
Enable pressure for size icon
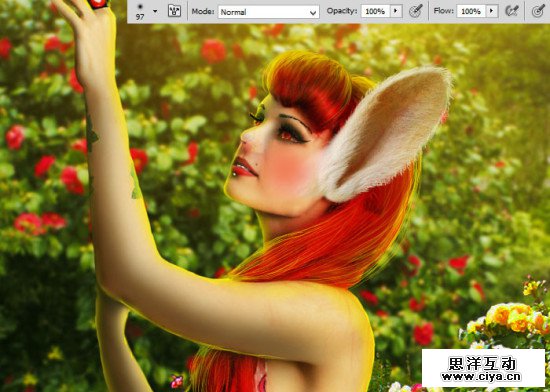538,11
